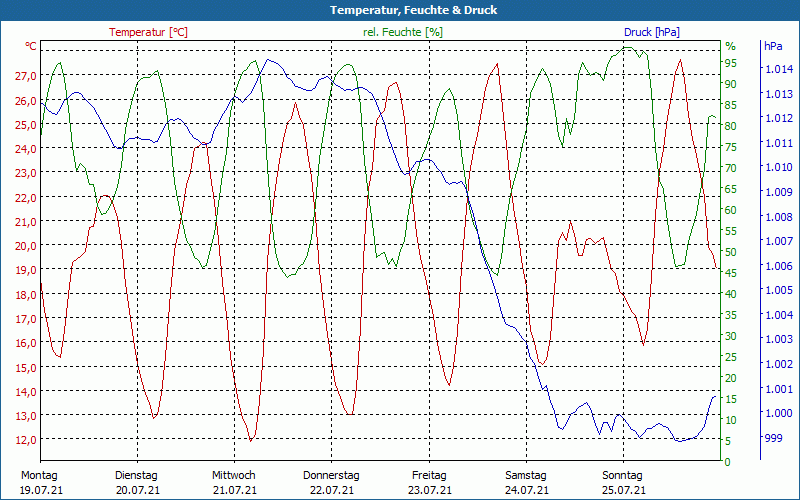Click the date 25.07.21
The image size is (800, 500).
[624, 490]
